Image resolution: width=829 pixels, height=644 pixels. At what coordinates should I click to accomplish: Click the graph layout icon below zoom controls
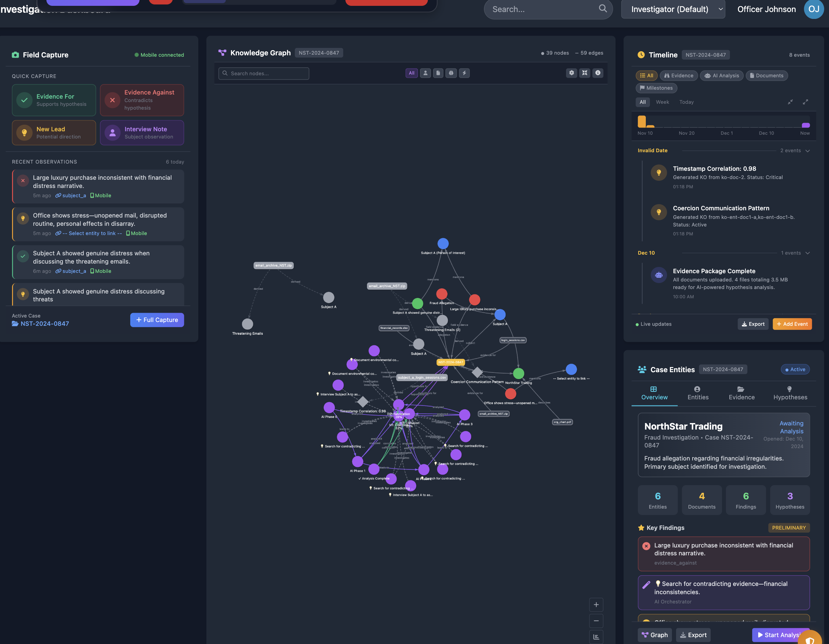click(596, 637)
